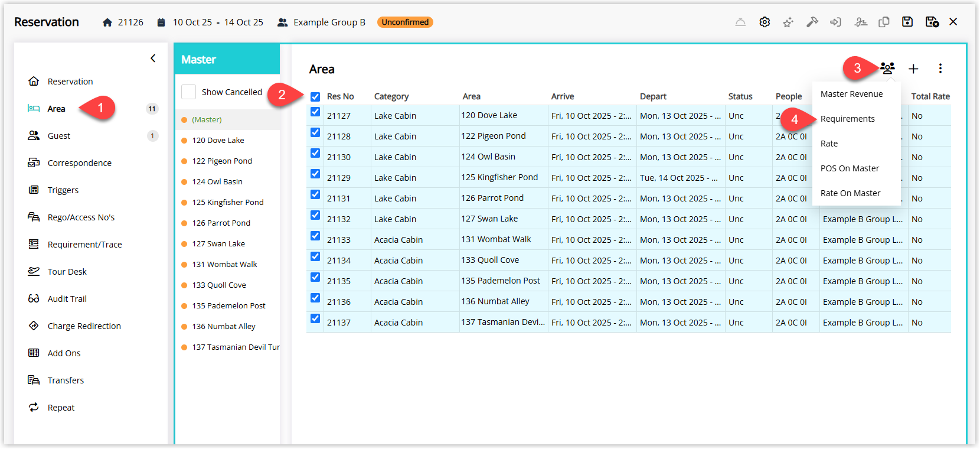The height and width of the screenshot is (449, 980).
Task: Click the key/tools icon in top toolbar
Action: [812, 22]
